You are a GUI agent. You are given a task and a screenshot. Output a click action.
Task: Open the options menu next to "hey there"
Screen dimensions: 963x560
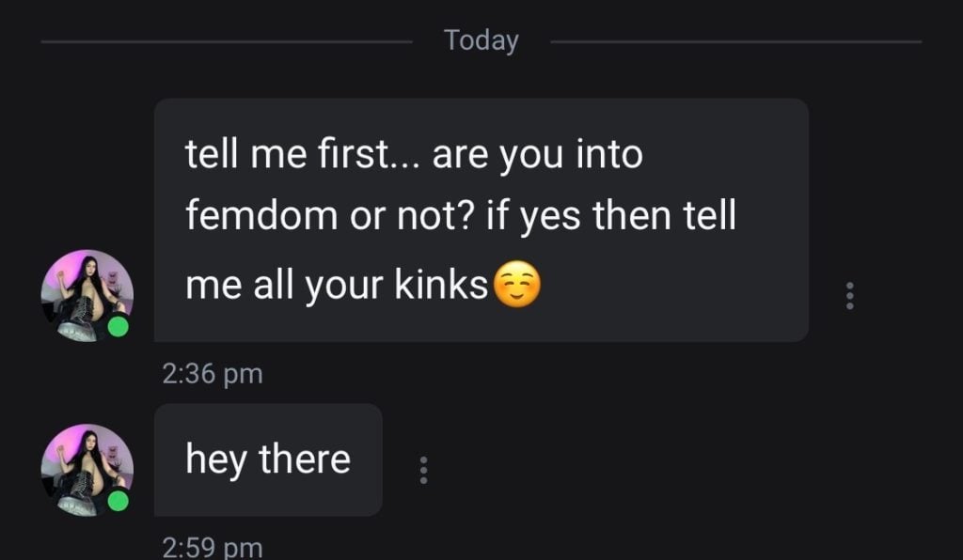click(x=423, y=470)
